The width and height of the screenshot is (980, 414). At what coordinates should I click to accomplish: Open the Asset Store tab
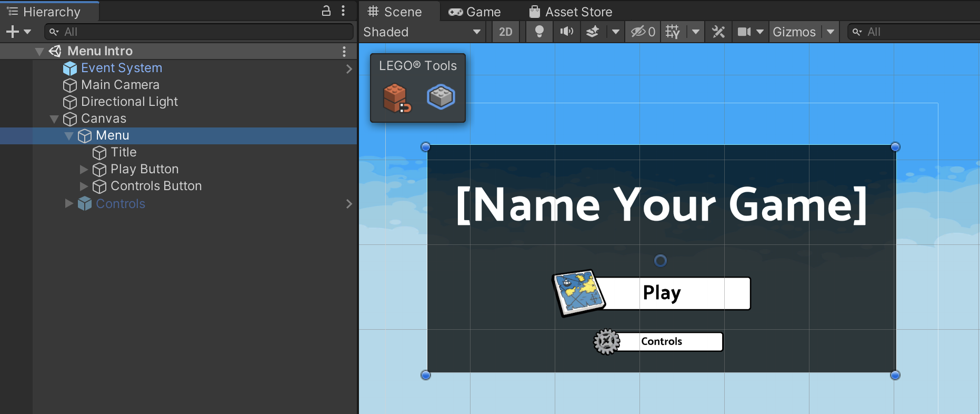[x=571, y=12]
